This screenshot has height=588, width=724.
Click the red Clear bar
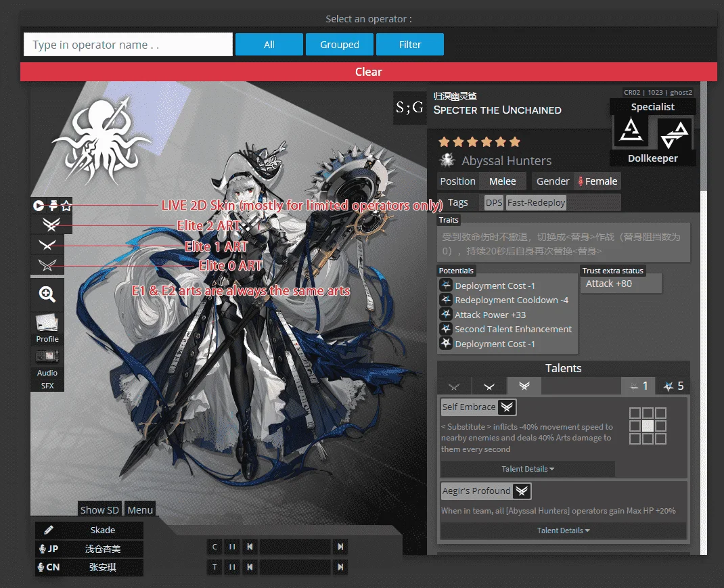click(369, 72)
